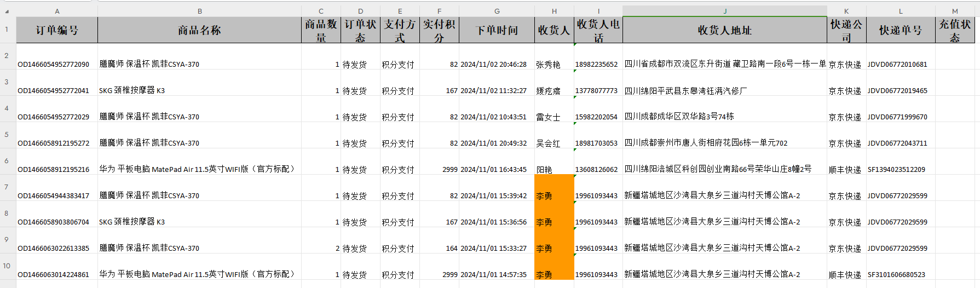This screenshot has height=288, width=980.
Task: Select column M header
Action: click(x=955, y=11)
